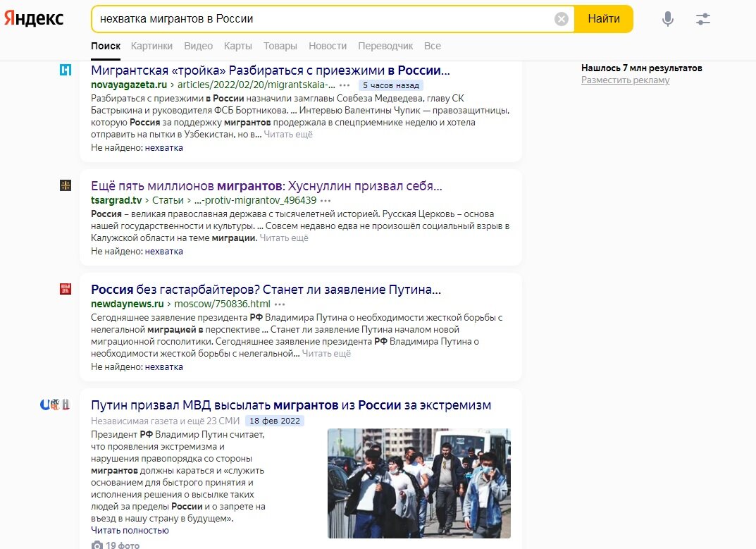Clear the search query with the X icon

pos(561,19)
